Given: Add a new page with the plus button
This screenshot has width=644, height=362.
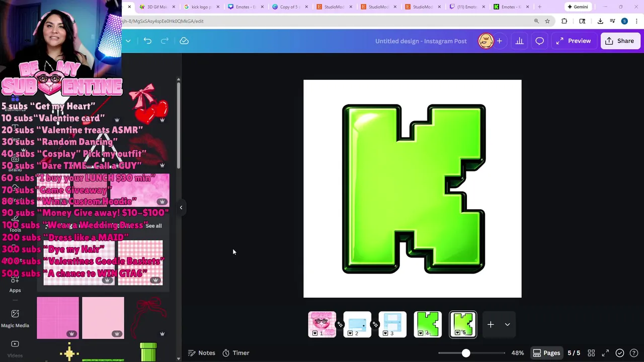Looking at the screenshot, I should (x=491, y=324).
